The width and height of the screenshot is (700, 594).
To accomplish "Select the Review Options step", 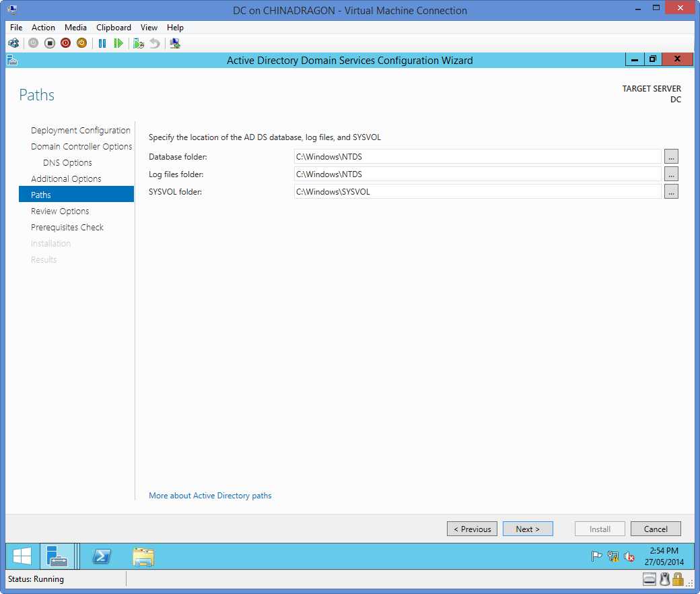I will click(x=60, y=211).
